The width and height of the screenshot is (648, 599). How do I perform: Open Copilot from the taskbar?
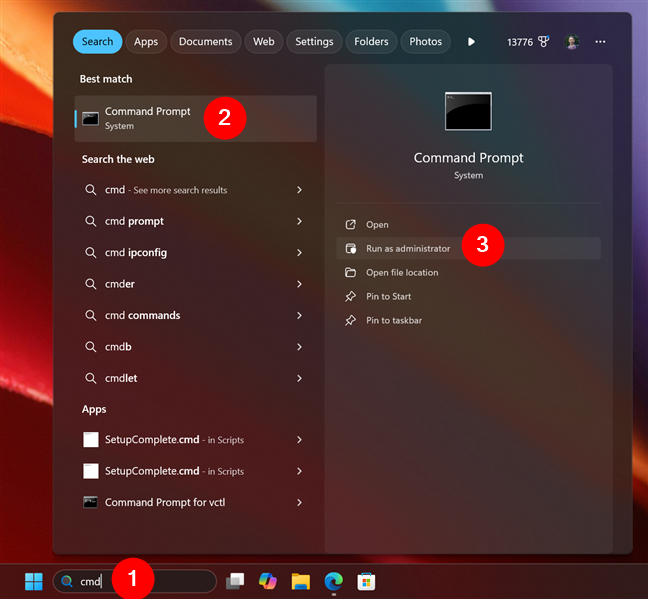[x=267, y=581]
